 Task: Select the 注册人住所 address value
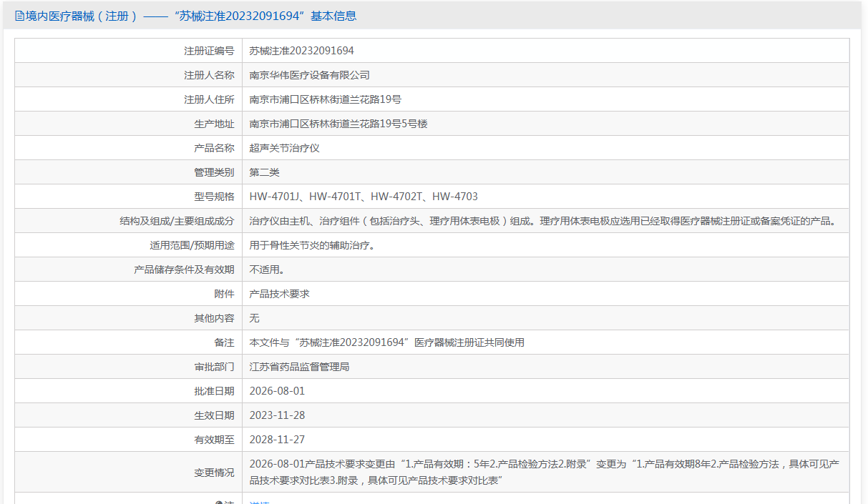click(325, 99)
